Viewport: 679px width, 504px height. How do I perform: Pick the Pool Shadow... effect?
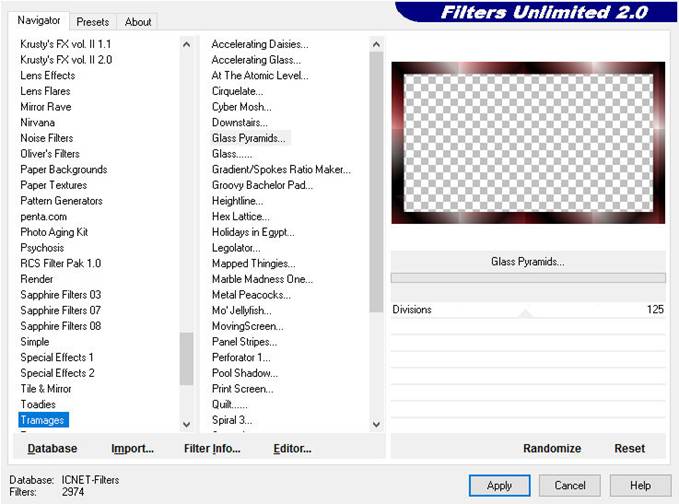pyautogui.click(x=246, y=373)
